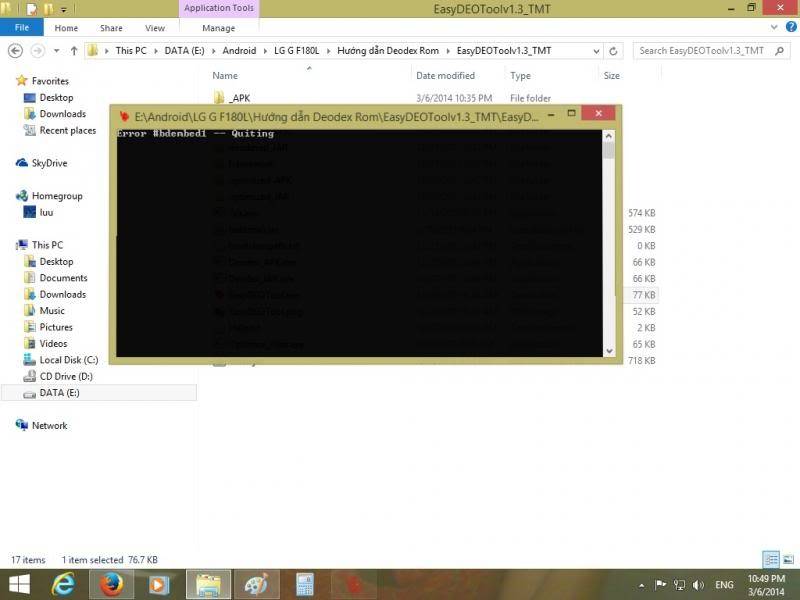Select the luu homegroup user

coord(46,212)
